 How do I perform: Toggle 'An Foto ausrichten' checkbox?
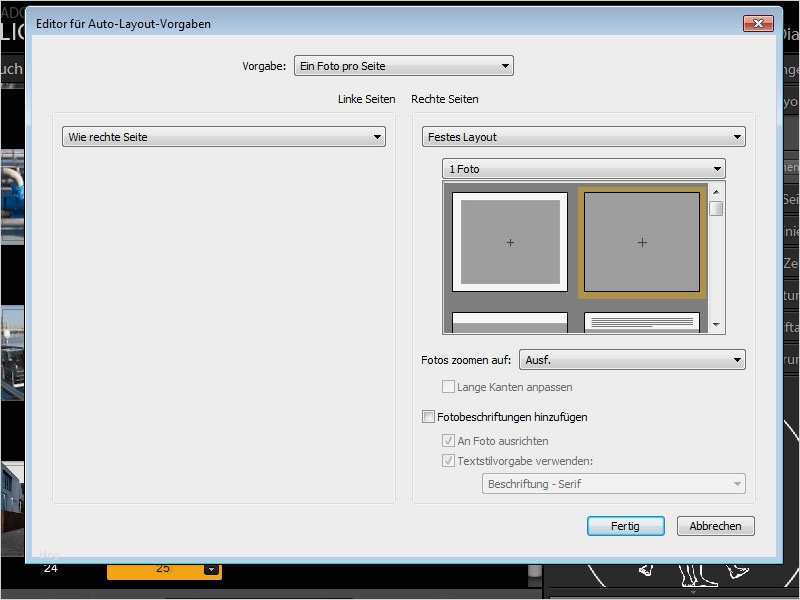[448, 440]
